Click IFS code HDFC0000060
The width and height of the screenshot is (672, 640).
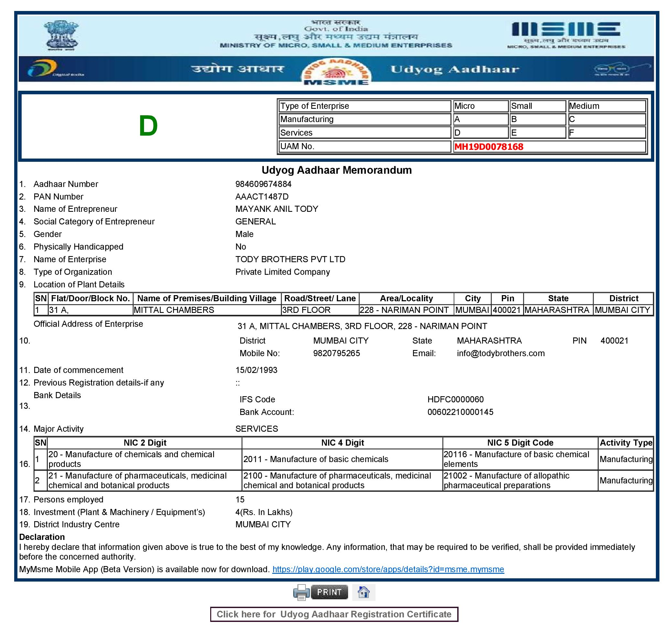(x=455, y=399)
